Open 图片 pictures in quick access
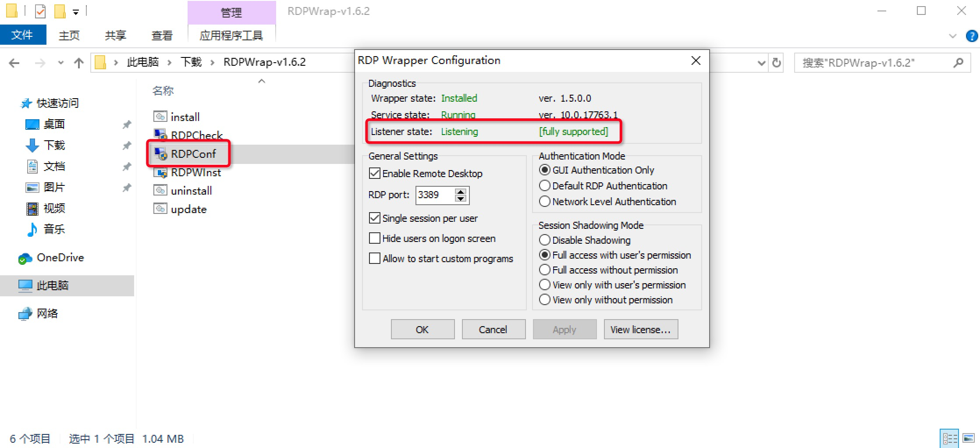 click(45, 187)
